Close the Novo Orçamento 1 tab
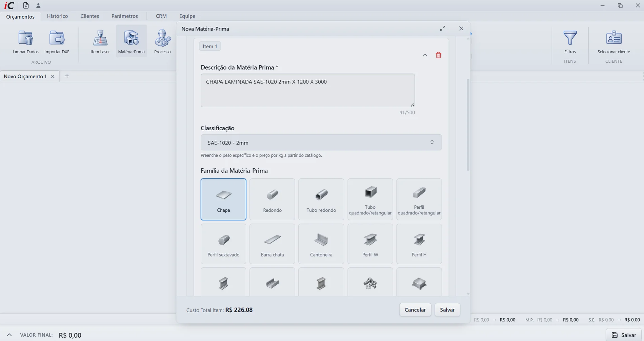The image size is (644, 341). click(x=53, y=76)
